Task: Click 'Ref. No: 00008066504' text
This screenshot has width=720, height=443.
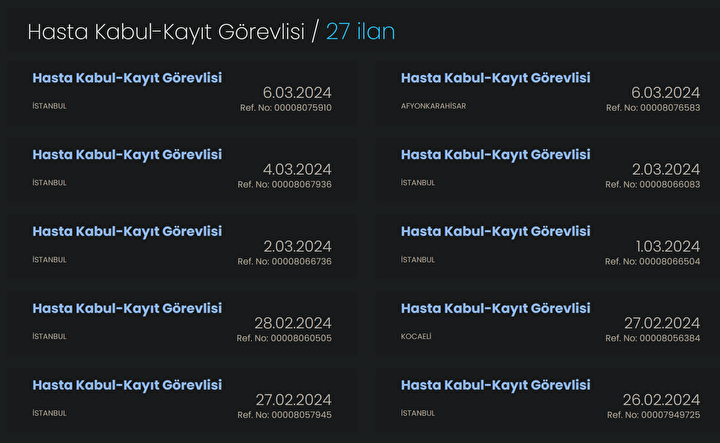Action: click(x=652, y=262)
